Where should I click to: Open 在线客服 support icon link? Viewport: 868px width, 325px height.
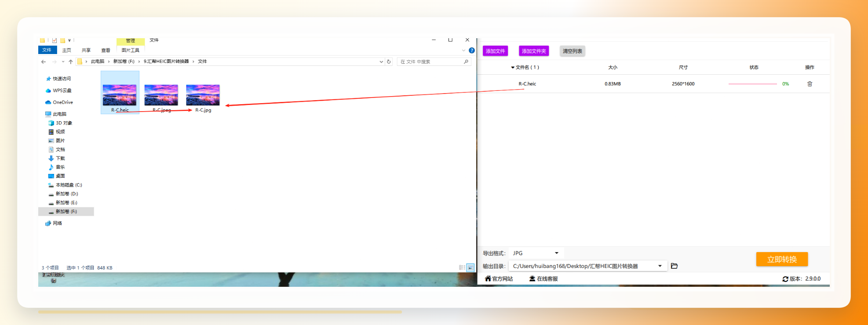[532, 278]
